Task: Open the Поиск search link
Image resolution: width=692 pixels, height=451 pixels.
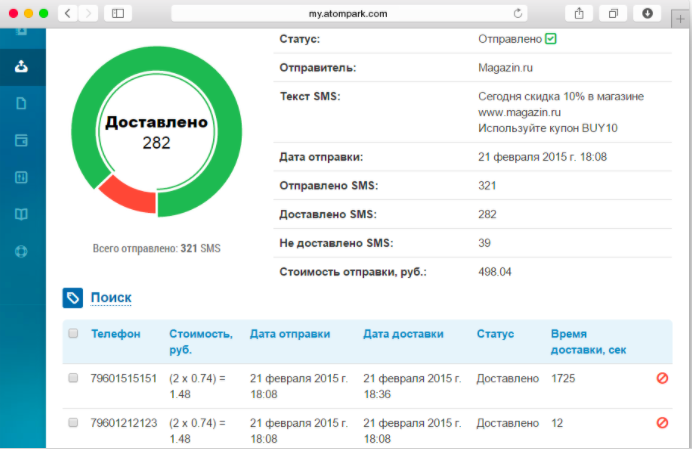Action: [x=111, y=298]
